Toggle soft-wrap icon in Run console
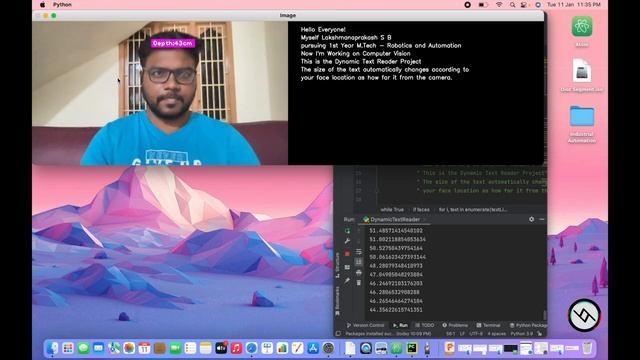The height and width of the screenshot is (360, 640). point(359,252)
